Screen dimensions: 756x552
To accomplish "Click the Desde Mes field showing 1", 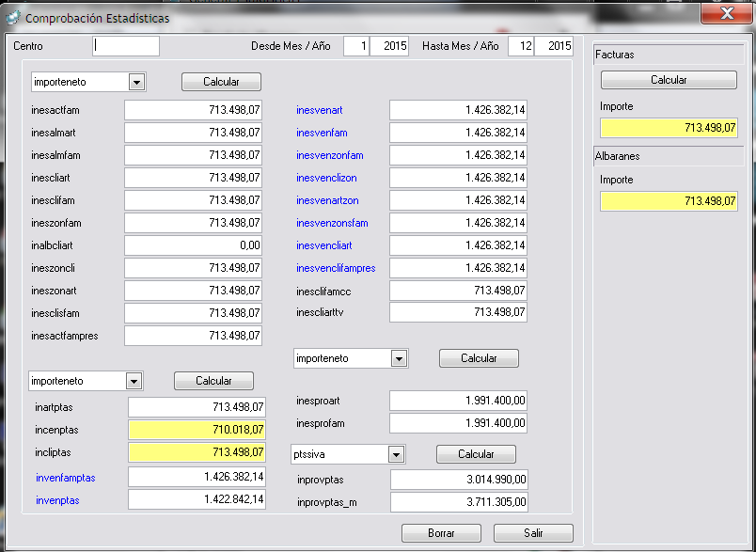I will 356,46.
